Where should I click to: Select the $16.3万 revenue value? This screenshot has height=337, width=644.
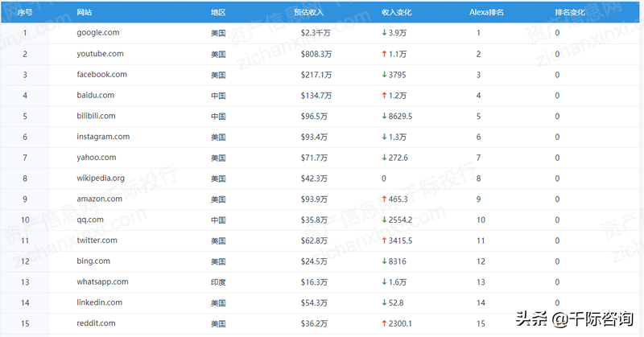314,282
